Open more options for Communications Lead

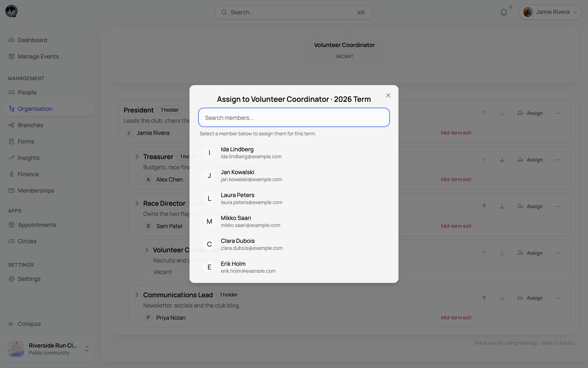[557, 298]
